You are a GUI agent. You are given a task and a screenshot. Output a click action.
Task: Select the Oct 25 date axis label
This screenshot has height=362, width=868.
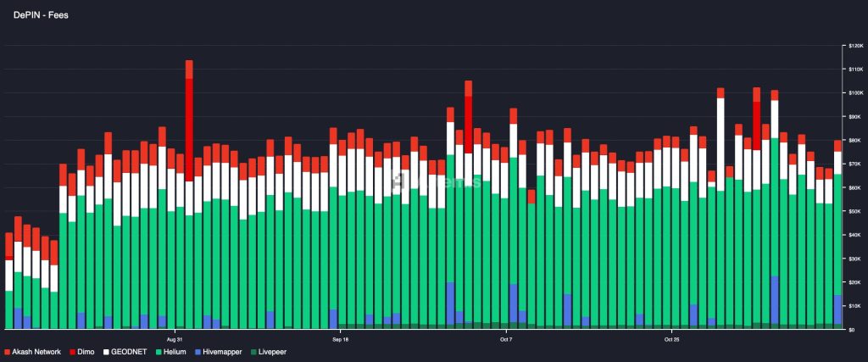pyautogui.click(x=671, y=338)
